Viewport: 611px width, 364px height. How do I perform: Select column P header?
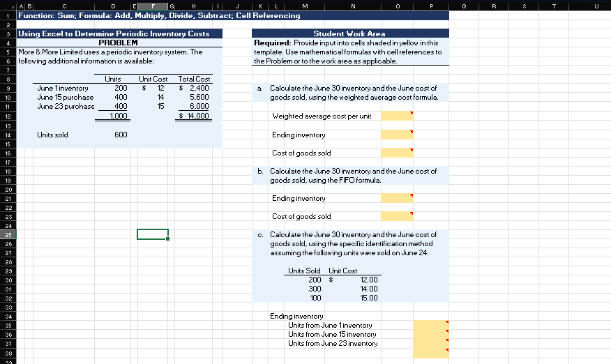click(431, 6)
